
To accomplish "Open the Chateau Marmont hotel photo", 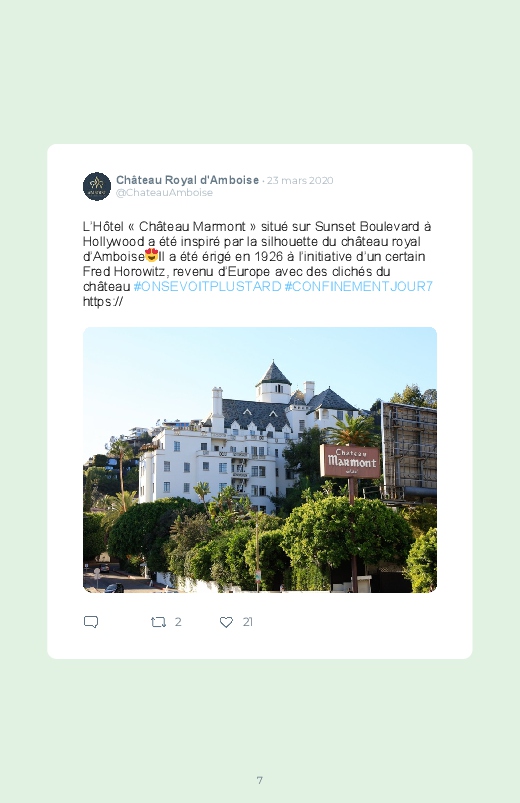I will point(260,459).
